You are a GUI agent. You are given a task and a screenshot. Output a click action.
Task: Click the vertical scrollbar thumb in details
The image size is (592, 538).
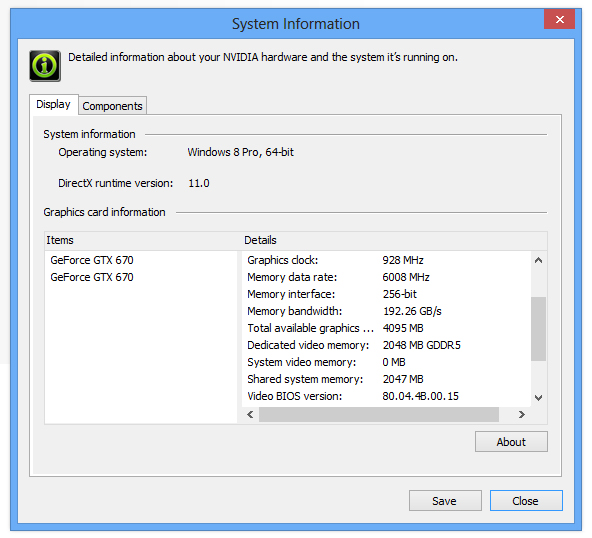coord(539,329)
